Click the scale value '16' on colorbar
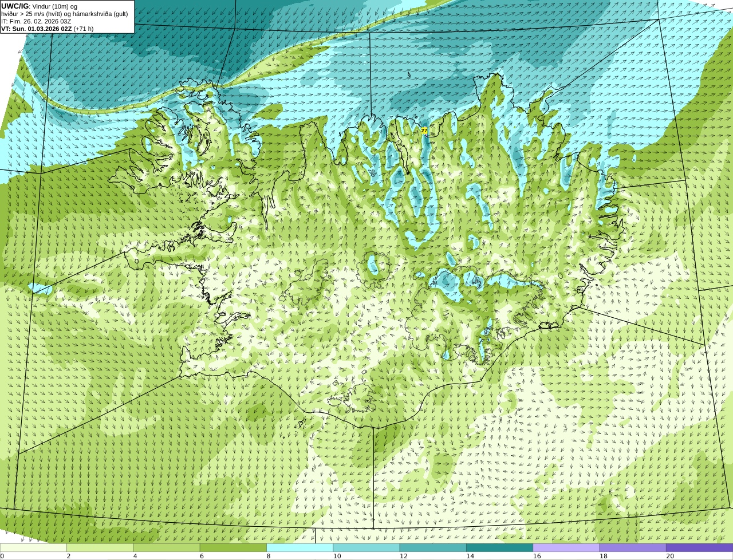733x560 pixels. pyautogui.click(x=537, y=556)
